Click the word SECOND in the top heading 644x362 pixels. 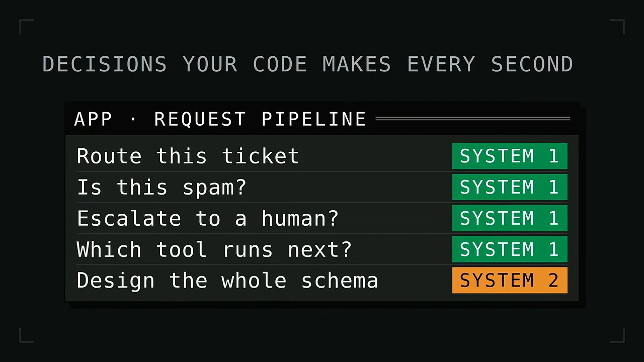click(x=532, y=64)
